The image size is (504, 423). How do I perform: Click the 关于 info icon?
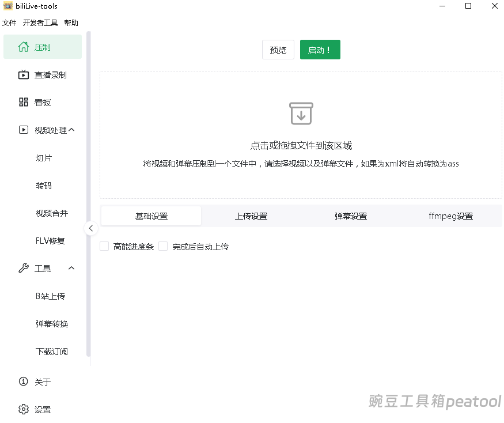point(24,382)
